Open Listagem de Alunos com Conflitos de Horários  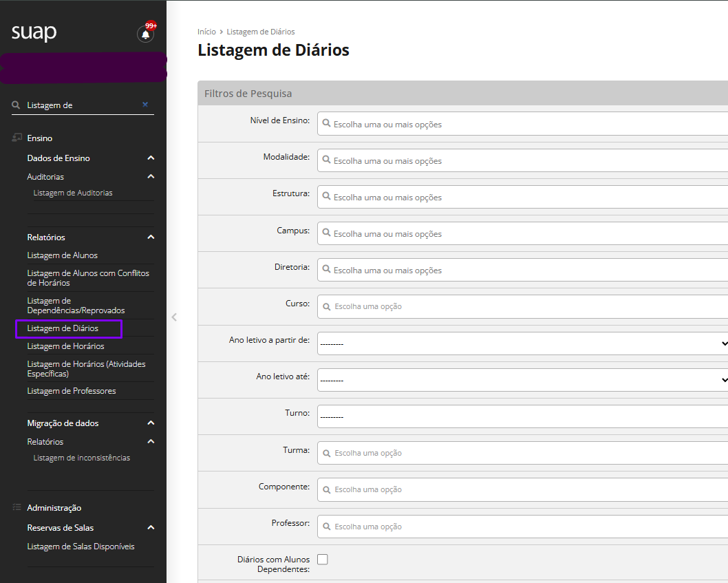[x=88, y=278]
